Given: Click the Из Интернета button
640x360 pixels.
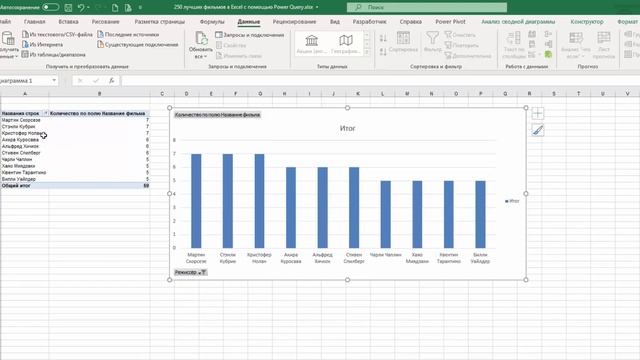Looking at the screenshot, I should tap(43, 44).
